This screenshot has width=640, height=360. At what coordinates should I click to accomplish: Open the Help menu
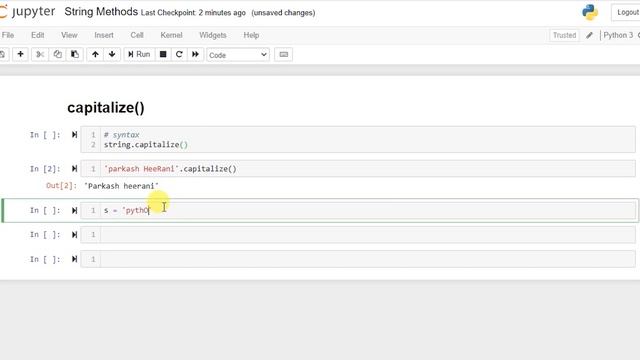pos(251,35)
